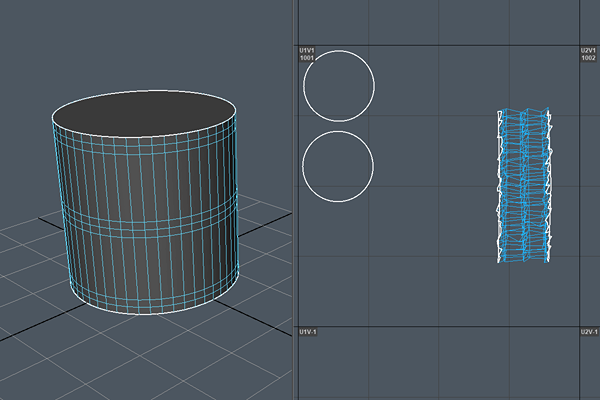Select the cylinder's dark top cap face

pos(143,114)
